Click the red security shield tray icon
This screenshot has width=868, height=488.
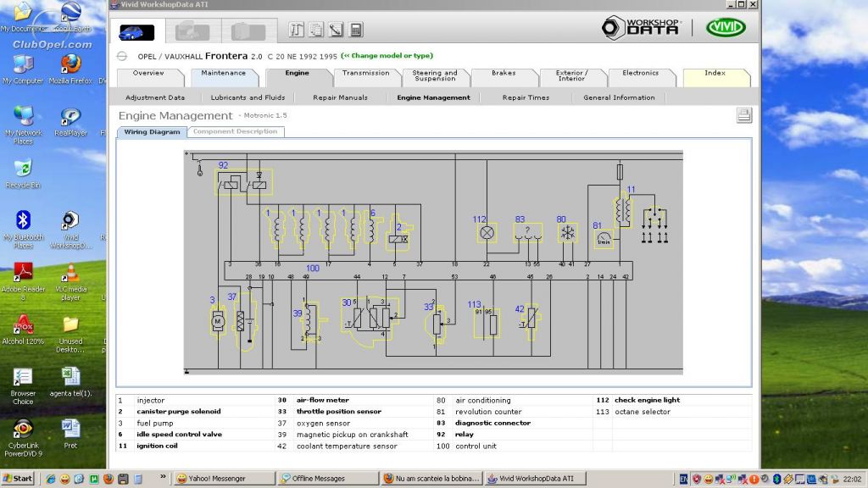697,479
